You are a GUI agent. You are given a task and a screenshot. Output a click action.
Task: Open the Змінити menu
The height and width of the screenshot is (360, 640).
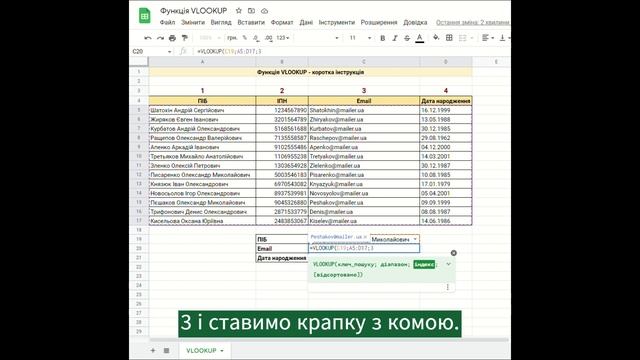pyautogui.click(x=193, y=22)
